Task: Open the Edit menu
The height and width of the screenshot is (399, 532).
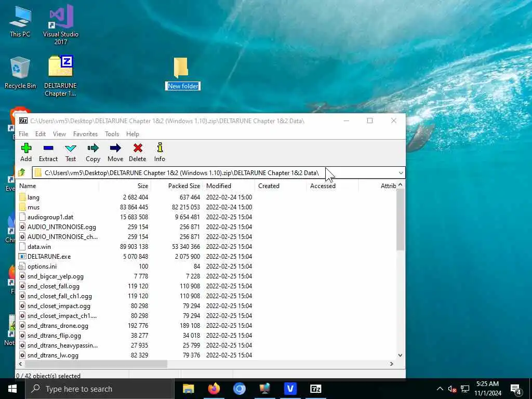Action: pos(41,134)
